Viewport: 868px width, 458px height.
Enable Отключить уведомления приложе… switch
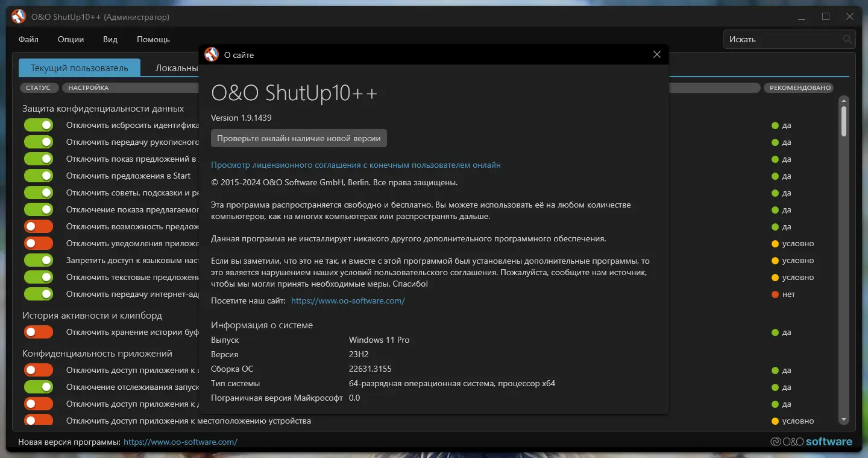[x=39, y=244]
